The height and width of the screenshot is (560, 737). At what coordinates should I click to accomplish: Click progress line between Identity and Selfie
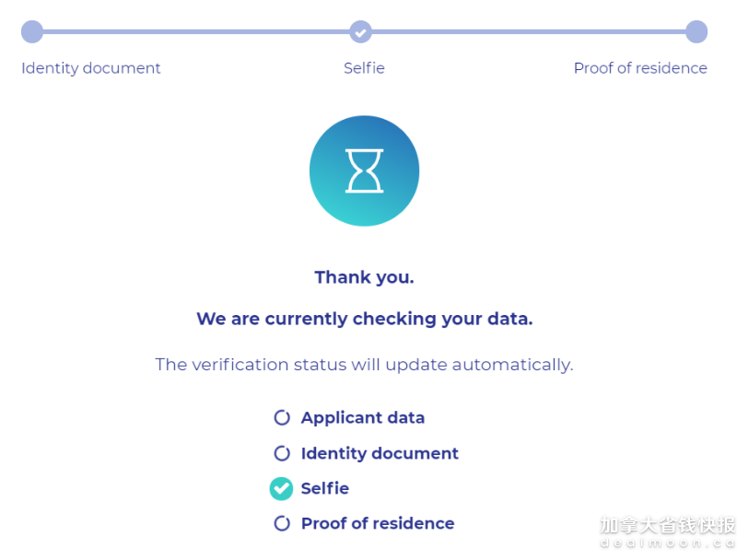(x=196, y=32)
